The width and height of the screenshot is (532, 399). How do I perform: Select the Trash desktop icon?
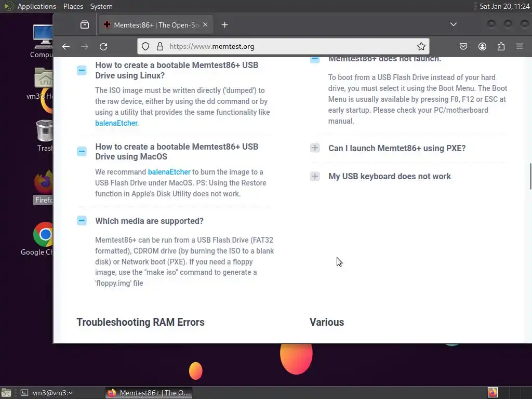point(45,136)
